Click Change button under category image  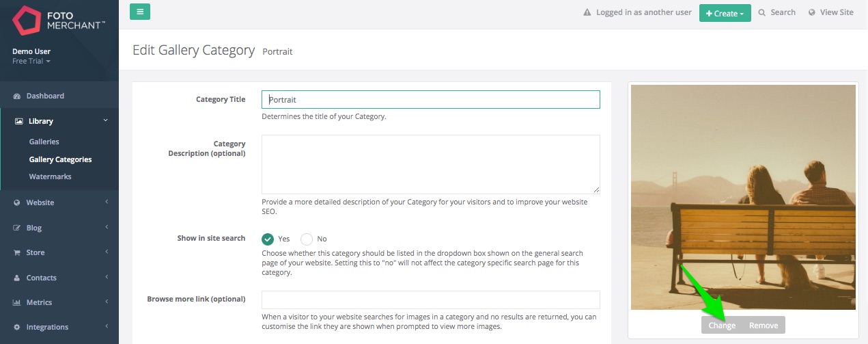722,326
